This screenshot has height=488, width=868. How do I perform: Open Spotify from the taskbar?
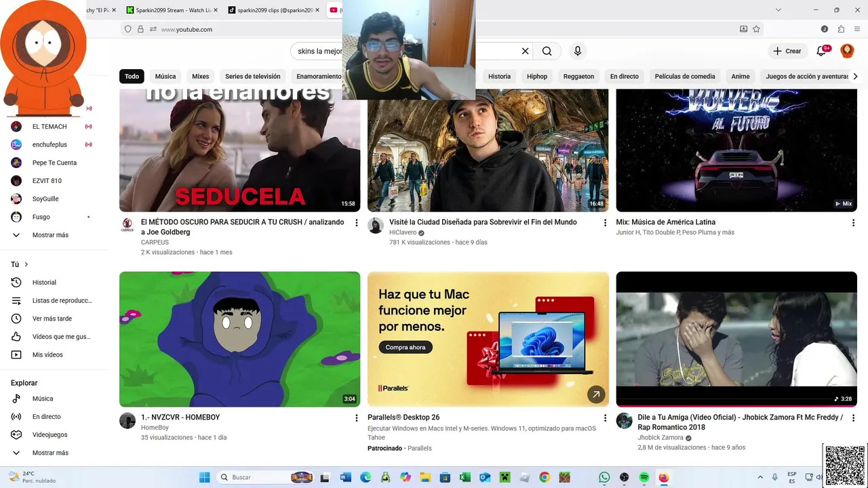pyautogui.click(x=644, y=477)
